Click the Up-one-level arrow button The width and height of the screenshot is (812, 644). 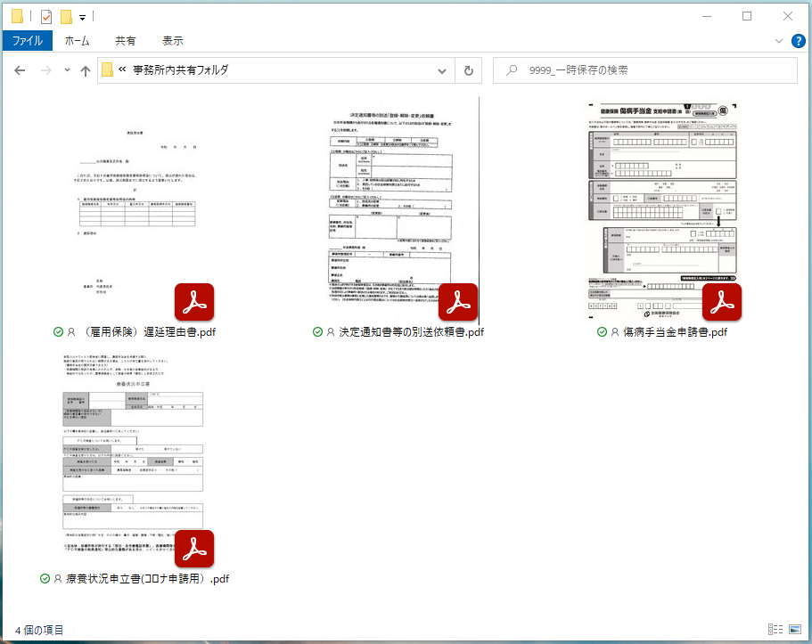click(x=86, y=69)
